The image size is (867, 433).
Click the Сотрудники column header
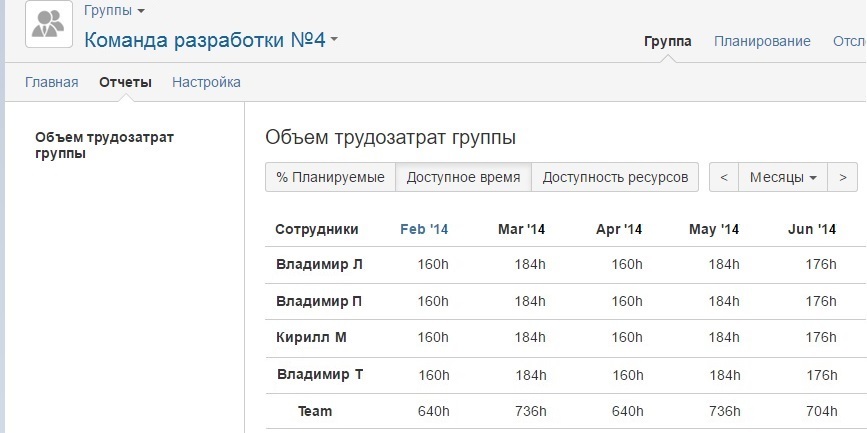pos(316,229)
